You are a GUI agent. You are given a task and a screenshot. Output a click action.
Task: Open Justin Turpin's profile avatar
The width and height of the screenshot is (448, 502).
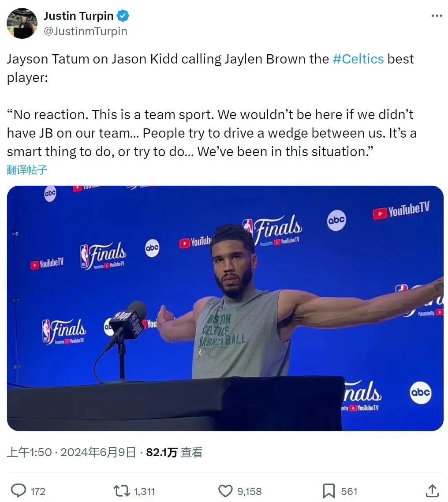[22, 23]
